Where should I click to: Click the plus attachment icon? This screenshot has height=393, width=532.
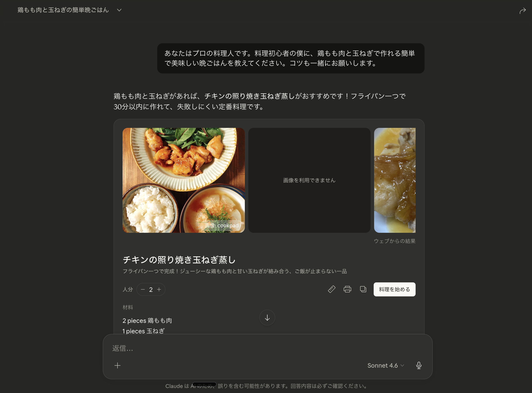tap(117, 365)
